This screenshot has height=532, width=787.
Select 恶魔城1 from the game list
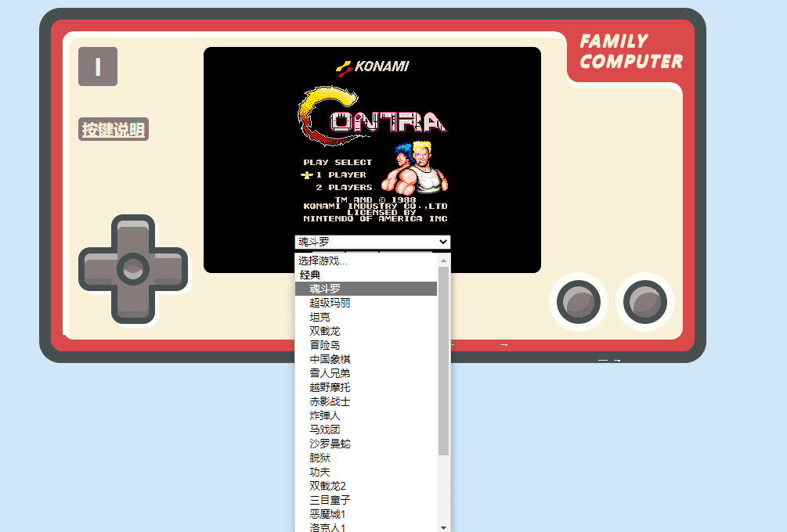pos(366,514)
